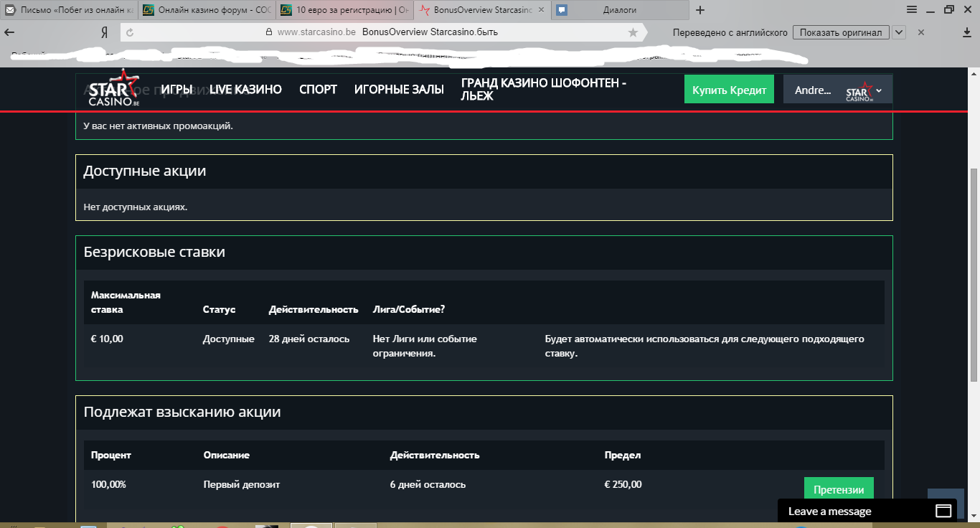The width and height of the screenshot is (980, 528).
Task: Bookmark the page with the star icon
Action: tap(633, 32)
